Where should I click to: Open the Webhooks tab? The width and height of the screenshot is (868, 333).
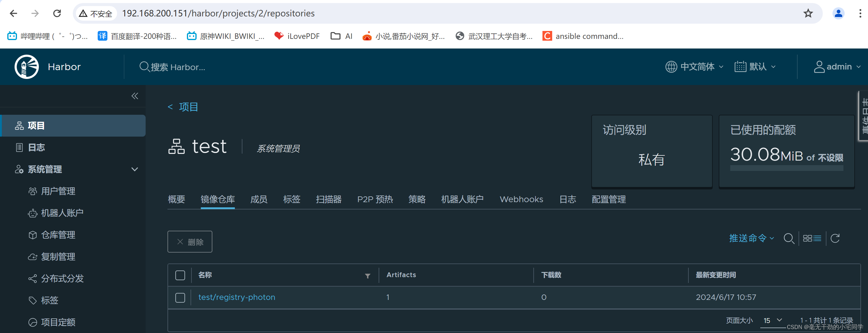tap(521, 199)
